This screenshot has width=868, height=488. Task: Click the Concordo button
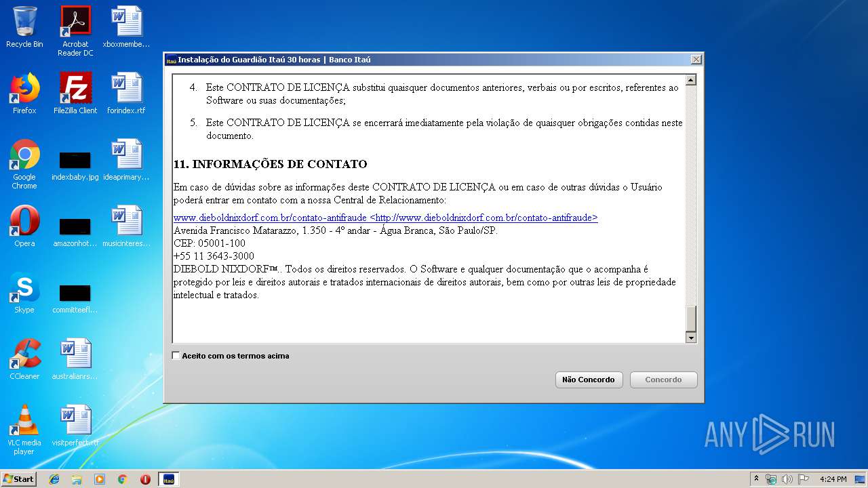[663, 380]
